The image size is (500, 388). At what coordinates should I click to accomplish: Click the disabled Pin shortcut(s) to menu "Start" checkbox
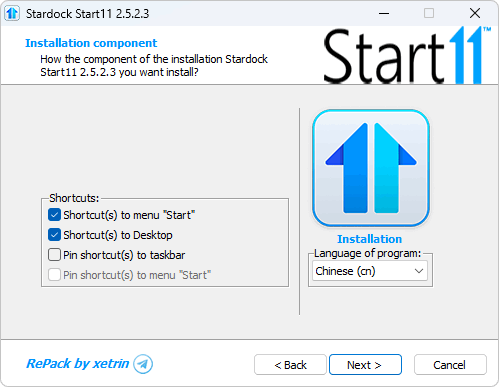pyautogui.click(x=54, y=275)
